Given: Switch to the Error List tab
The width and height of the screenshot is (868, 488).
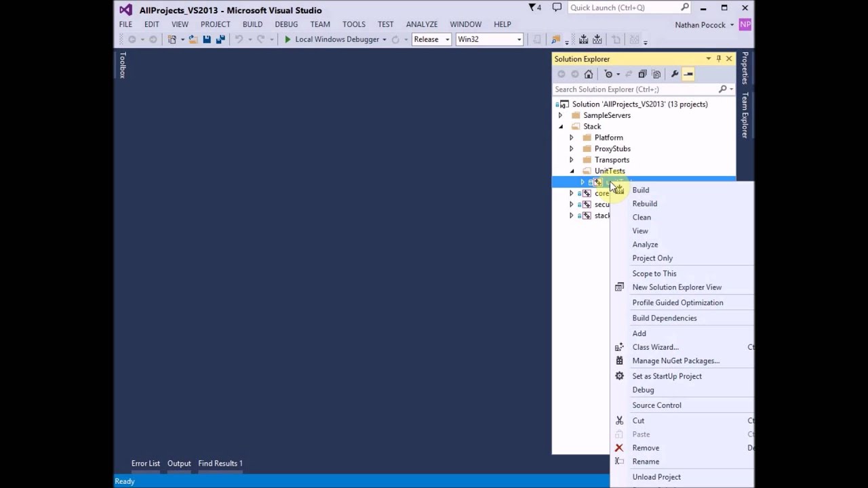Looking at the screenshot, I should click(146, 464).
